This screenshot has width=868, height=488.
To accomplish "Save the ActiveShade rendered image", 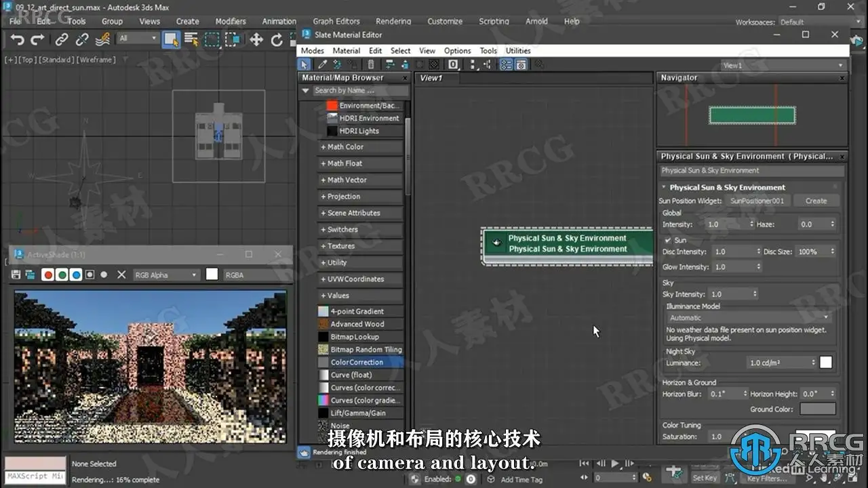I will click(x=16, y=274).
